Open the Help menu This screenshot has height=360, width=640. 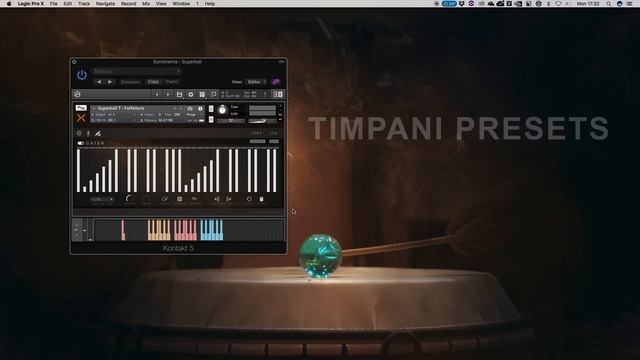tap(210, 4)
